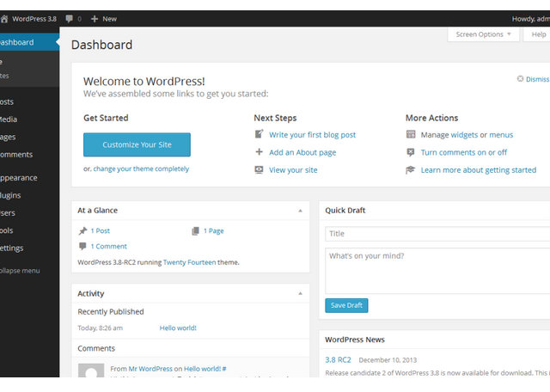The image size is (550, 392).
Task: Click the pushpin icon beside 1 Post
Action: tap(82, 230)
